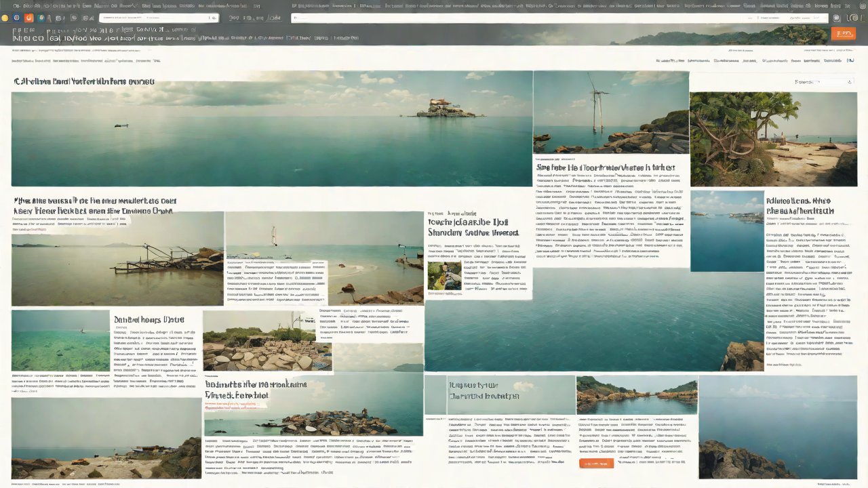Open the rocky lagoon cove photo

click(636, 396)
